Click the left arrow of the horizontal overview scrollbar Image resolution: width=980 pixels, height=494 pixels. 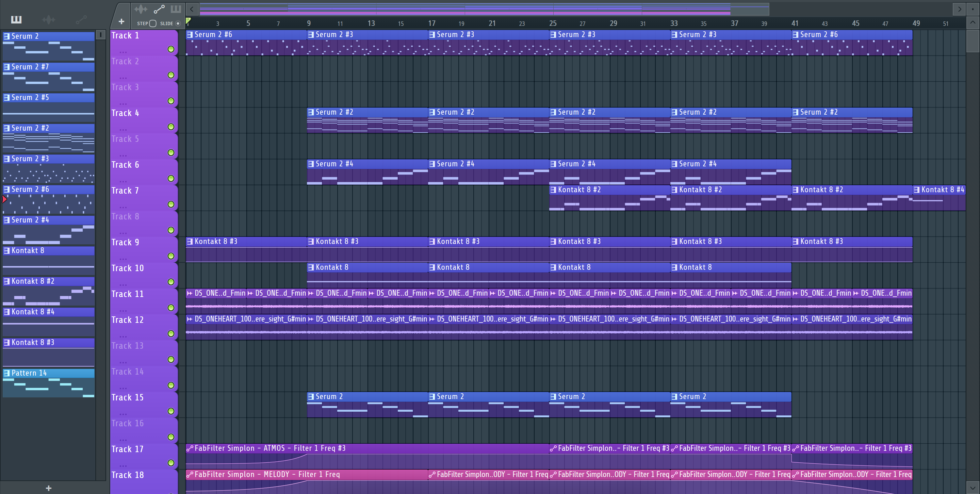coord(192,9)
